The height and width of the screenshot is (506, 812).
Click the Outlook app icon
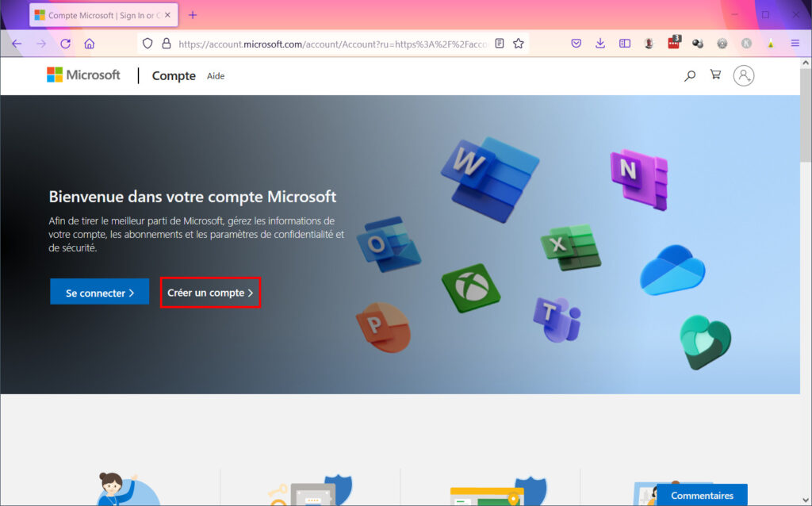click(389, 244)
